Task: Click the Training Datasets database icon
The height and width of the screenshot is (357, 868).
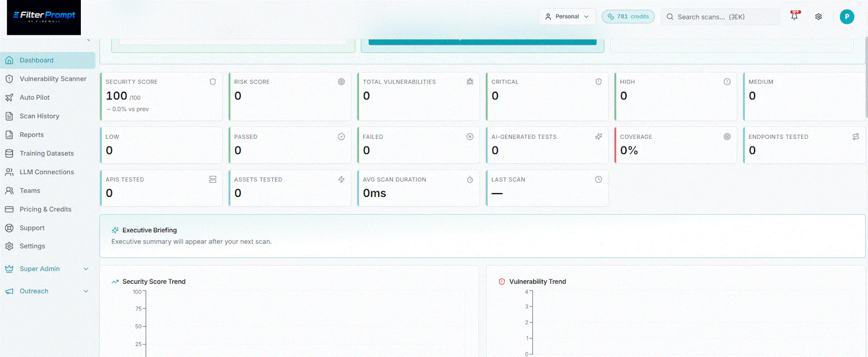Action: tap(9, 154)
